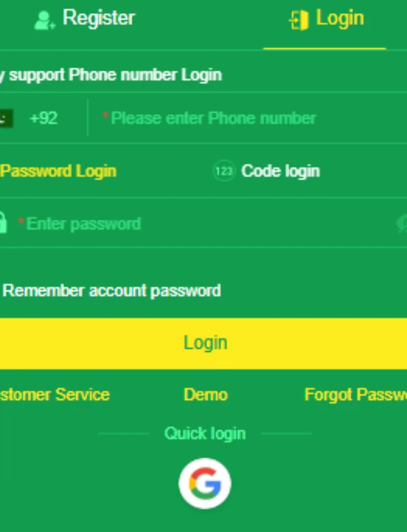The image size is (407, 532).
Task: Open the Customer Service link
Action: pos(54,394)
